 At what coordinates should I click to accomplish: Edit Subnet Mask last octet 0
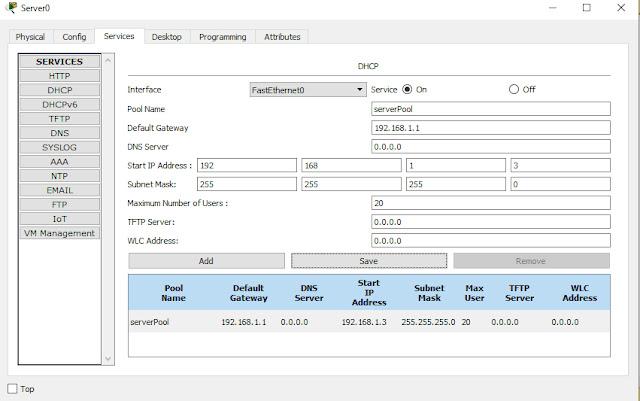[560, 184]
